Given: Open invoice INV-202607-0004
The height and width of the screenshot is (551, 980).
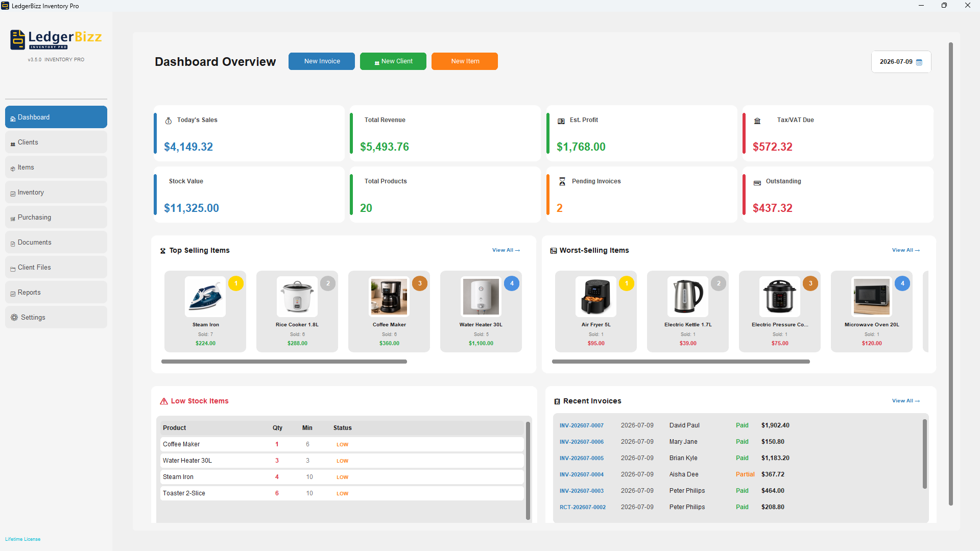Looking at the screenshot, I should [582, 474].
